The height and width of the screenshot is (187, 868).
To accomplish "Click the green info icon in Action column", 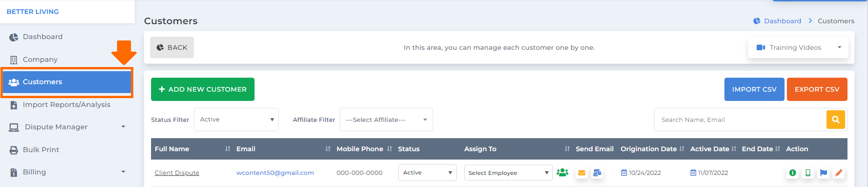I will (792, 173).
